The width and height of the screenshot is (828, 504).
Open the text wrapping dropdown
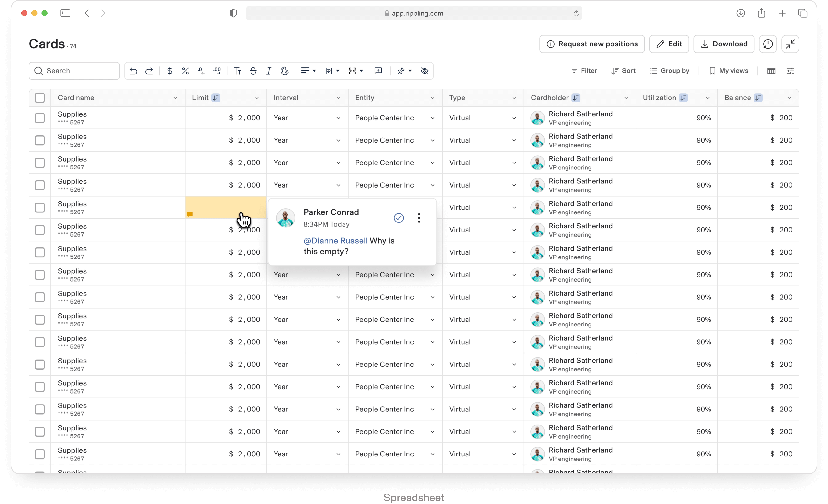[x=332, y=71]
